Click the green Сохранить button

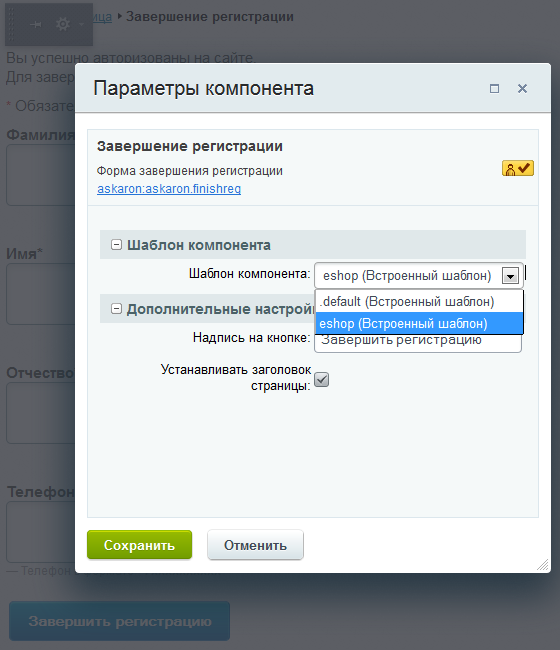(x=139, y=545)
